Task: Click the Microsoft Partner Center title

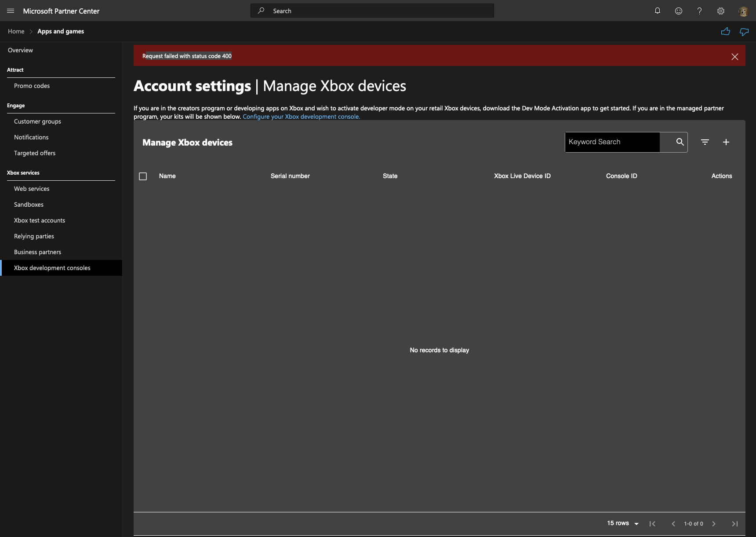Action: (x=61, y=11)
